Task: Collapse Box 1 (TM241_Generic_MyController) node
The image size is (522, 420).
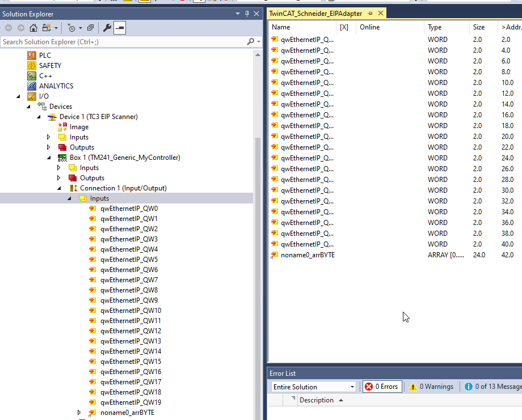Action: [49, 158]
